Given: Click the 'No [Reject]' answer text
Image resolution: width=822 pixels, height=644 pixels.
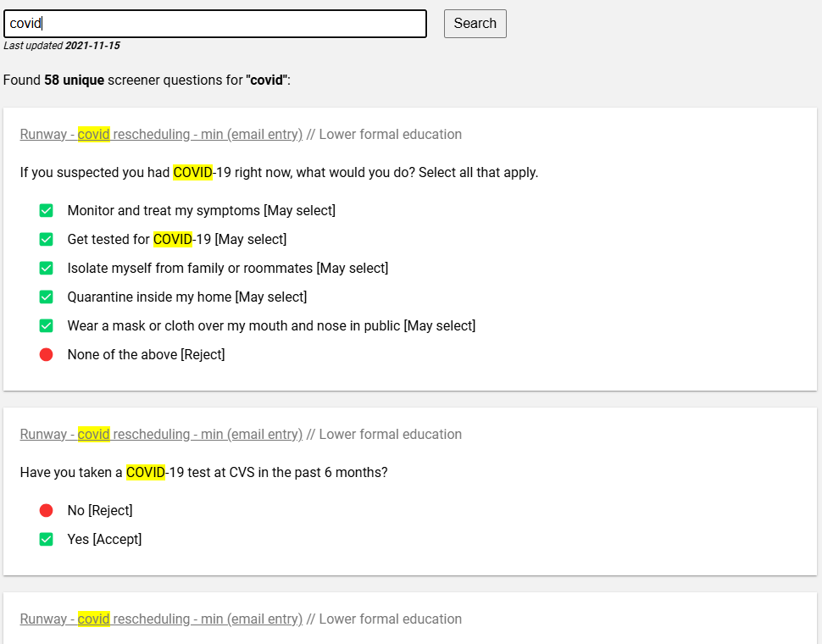Looking at the screenshot, I should [x=100, y=510].
